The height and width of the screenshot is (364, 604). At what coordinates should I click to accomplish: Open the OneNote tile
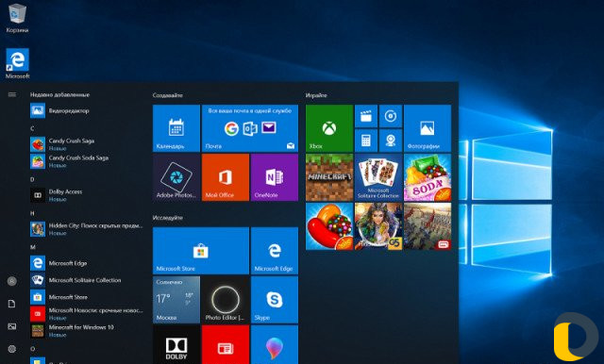pyautogui.click(x=275, y=177)
